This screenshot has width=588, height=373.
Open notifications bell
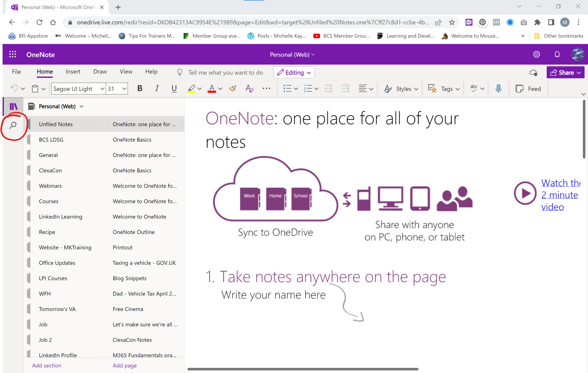[x=557, y=54]
